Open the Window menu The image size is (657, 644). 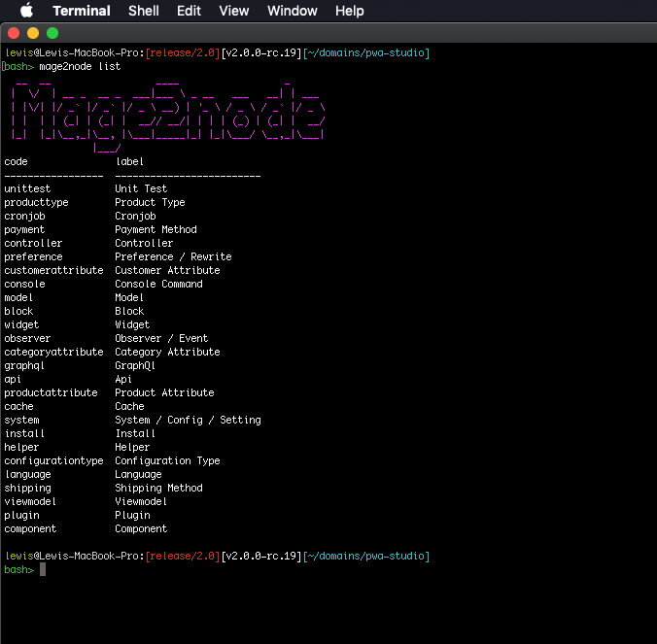click(292, 11)
